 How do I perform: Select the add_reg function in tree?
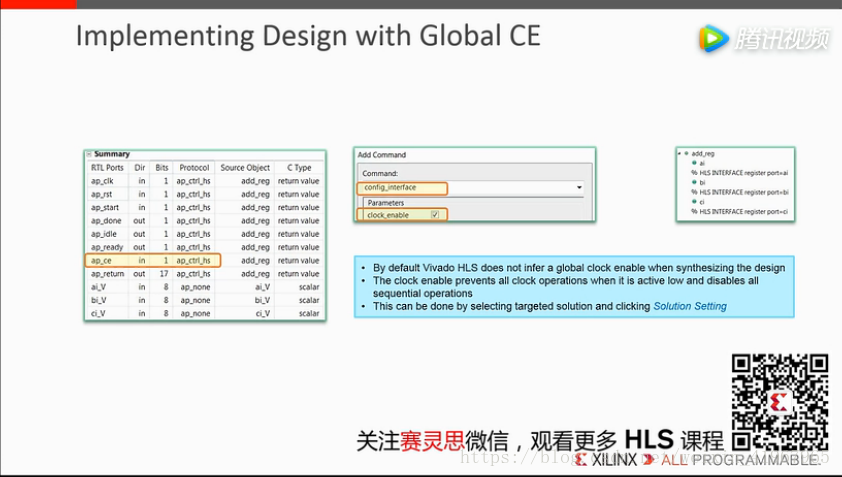pos(703,154)
